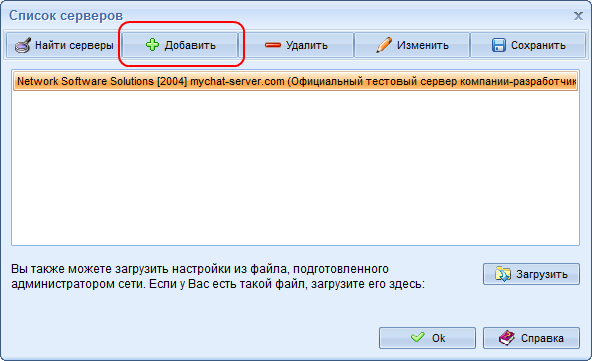Search for servers with Найти серверы
The width and height of the screenshot is (592, 361).
pos(63,45)
